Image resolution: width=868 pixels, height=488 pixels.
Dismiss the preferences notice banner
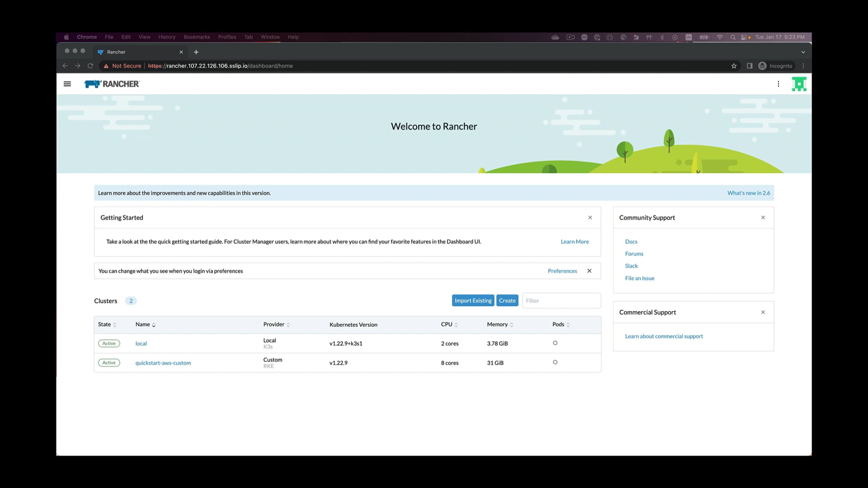tap(590, 271)
